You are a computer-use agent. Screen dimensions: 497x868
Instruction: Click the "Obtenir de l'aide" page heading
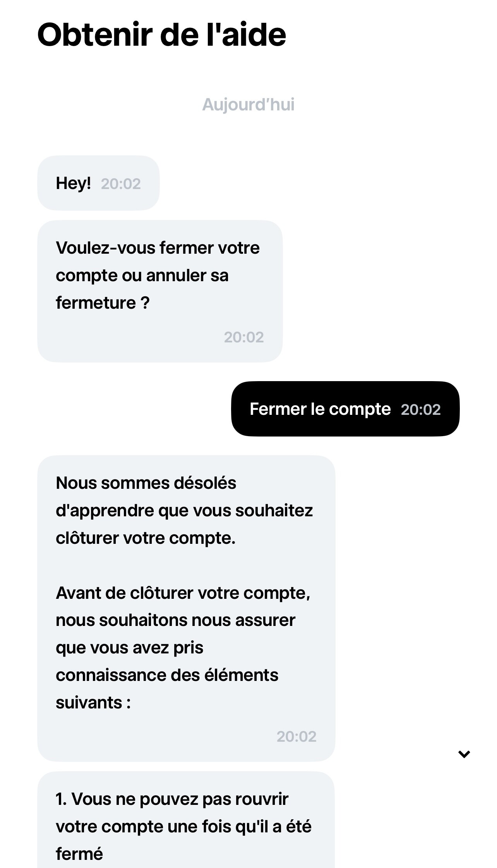tap(161, 35)
